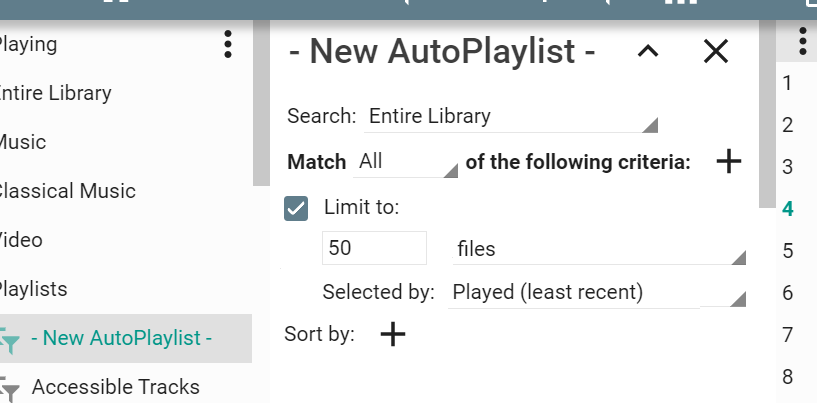Uncheck the Limit to checkbox

click(296, 208)
